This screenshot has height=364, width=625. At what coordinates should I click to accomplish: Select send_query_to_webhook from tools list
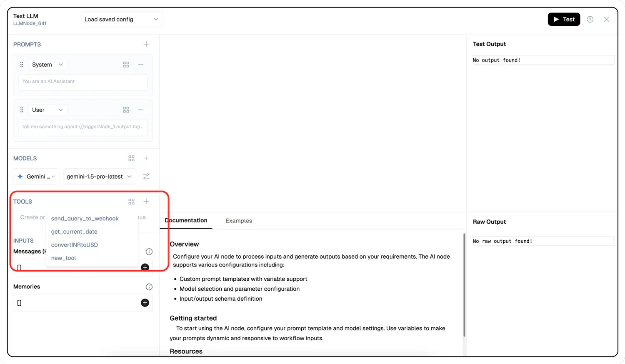coord(85,219)
